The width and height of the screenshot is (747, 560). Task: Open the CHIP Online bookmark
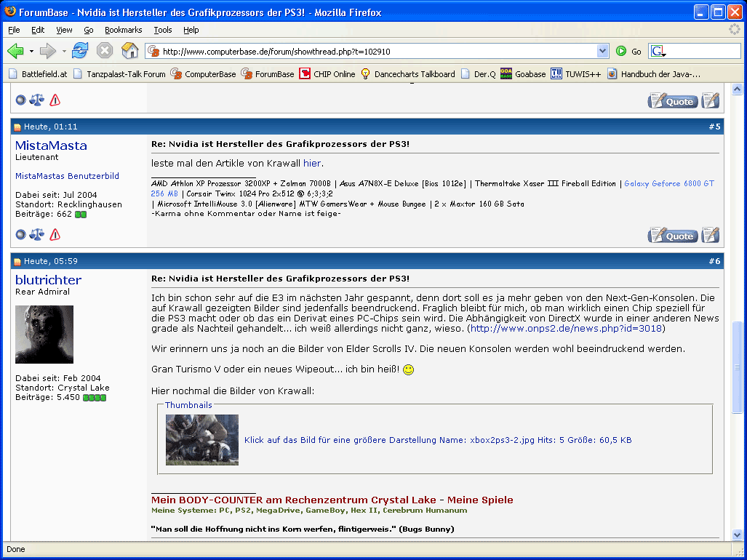327,73
